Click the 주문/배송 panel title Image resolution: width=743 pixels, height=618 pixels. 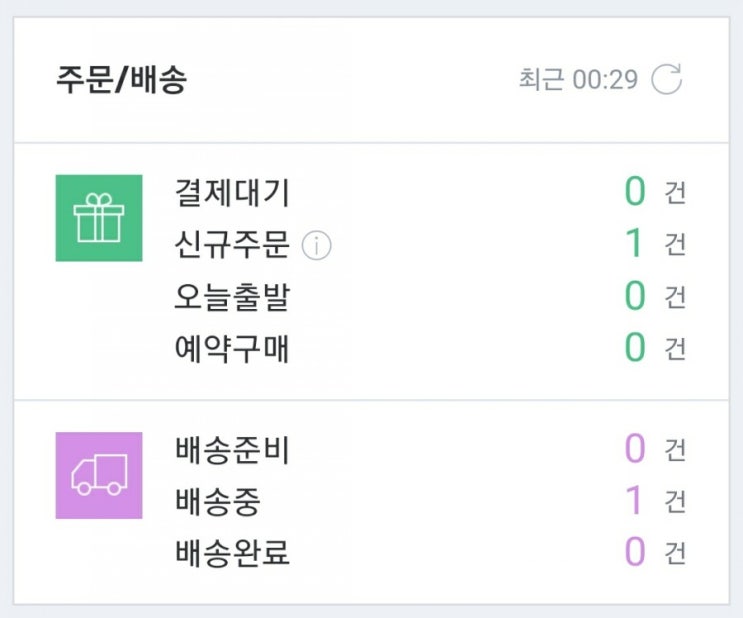coord(121,81)
